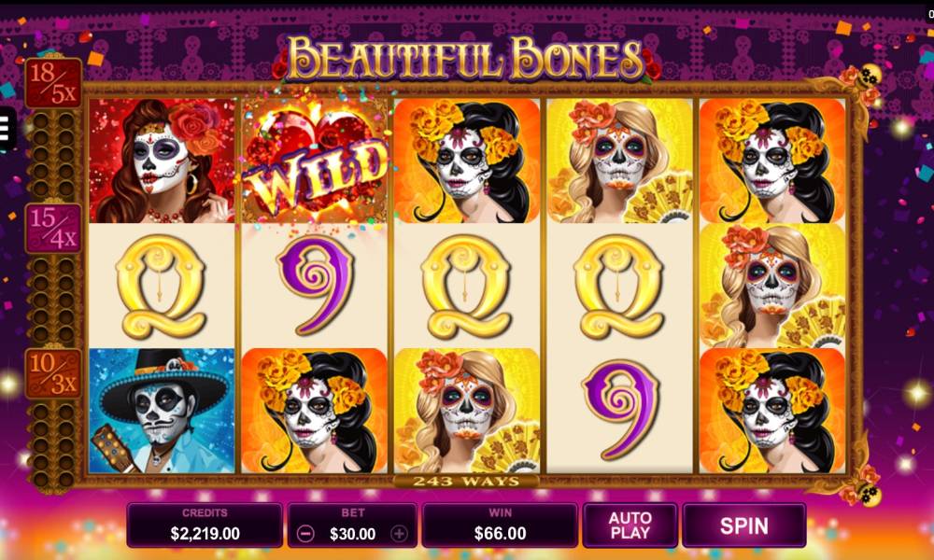Image resolution: width=934 pixels, height=560 pixels.
Task: Open the hamburger menu icon
Action: [6, 129]
